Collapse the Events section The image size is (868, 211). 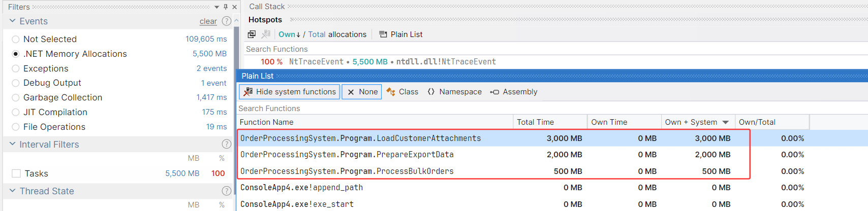[12, 21]
